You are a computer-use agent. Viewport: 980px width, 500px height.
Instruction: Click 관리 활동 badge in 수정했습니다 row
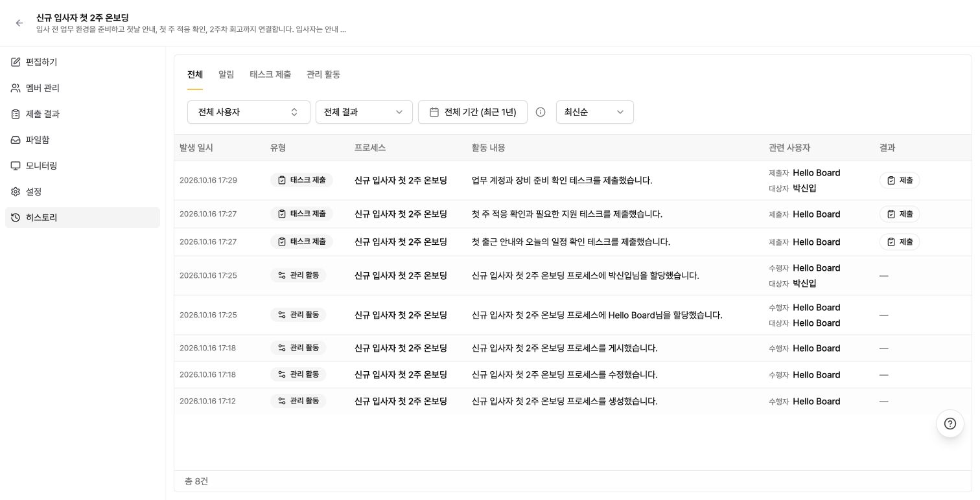point(298,374)
